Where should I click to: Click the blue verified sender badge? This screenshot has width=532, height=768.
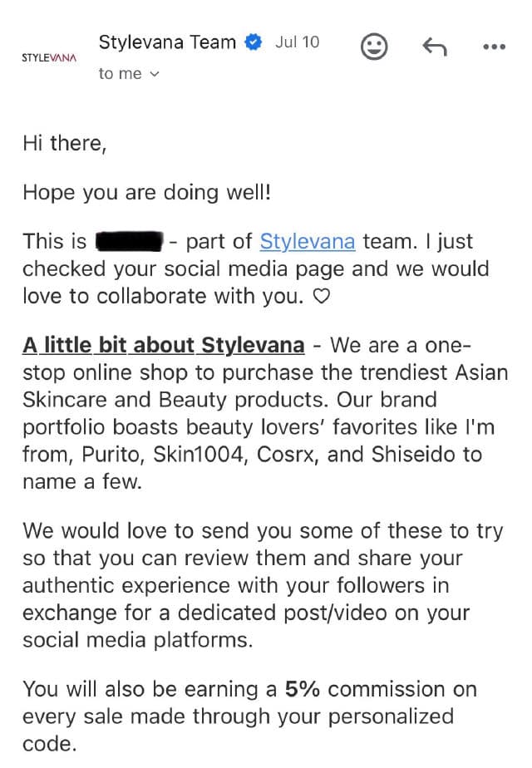[x=253, y=42]
